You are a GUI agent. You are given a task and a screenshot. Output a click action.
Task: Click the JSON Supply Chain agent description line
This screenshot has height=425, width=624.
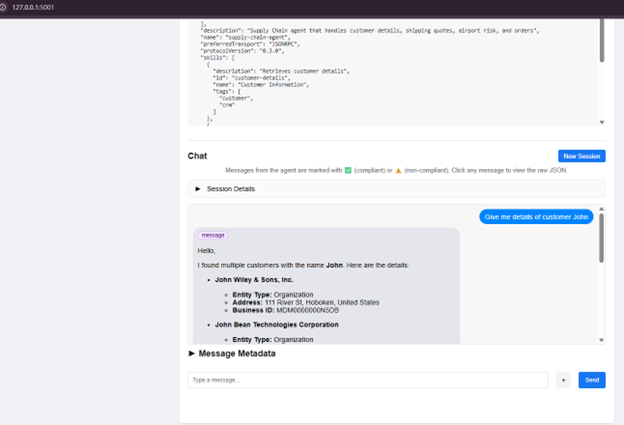pyautogui.click(x=370, y=31)
